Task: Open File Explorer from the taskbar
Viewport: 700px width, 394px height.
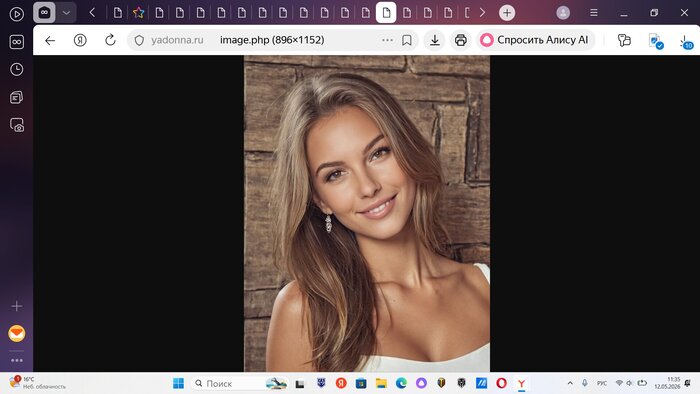Action: tap(381, 383)
